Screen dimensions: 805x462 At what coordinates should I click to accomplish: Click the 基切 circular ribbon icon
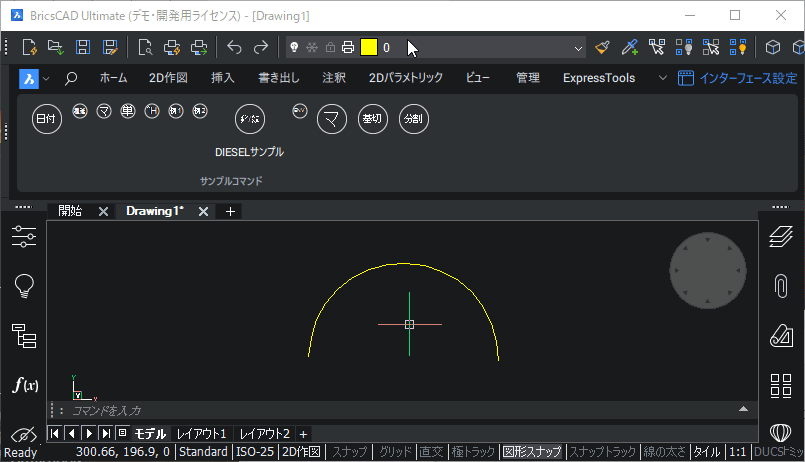372,119
